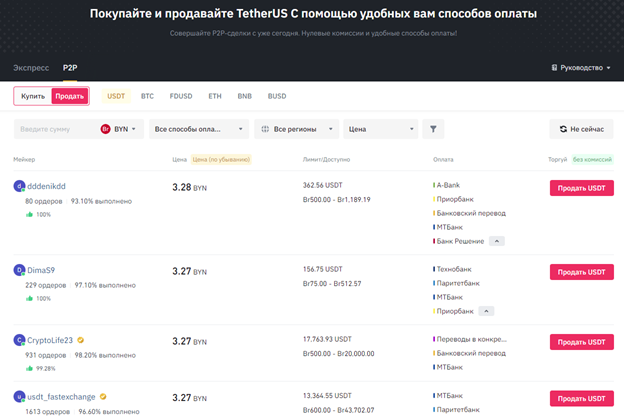The height and width of the screenshot is (418, 624).
Task: Click the Цена (по убыванию) sort tag
Action: tap(221, 159)
